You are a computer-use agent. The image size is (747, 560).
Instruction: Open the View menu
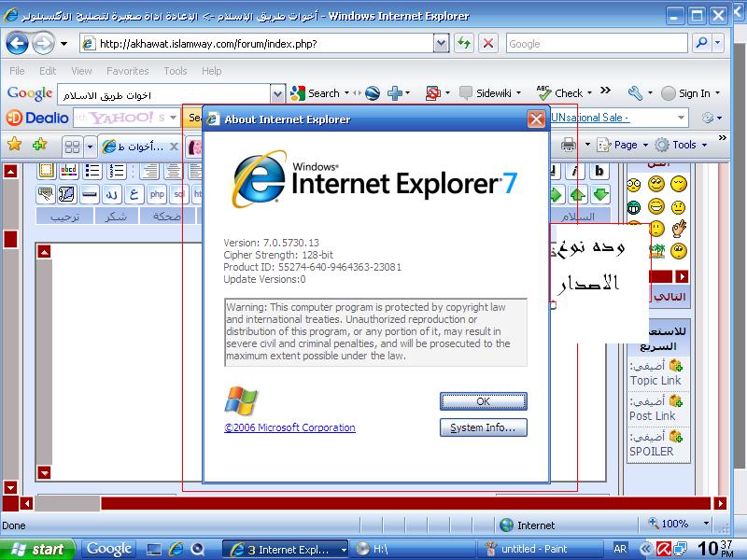[81, 71]
